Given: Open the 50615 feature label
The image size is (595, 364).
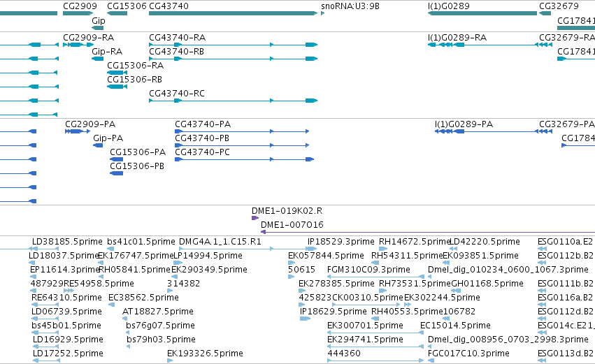Looking at the screenshot, I should click(x=301, y=270).
